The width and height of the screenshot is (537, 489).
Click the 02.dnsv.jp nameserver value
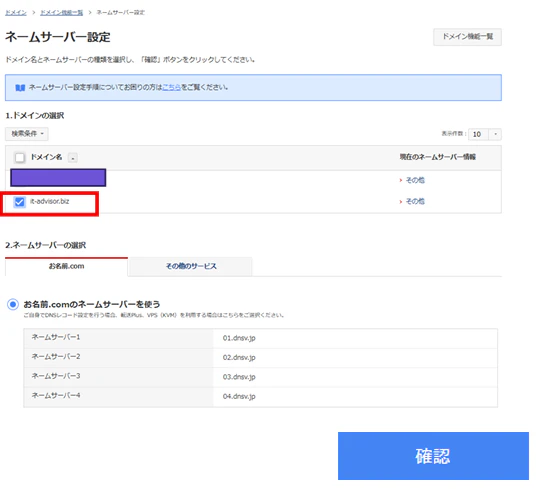(239, 358)
